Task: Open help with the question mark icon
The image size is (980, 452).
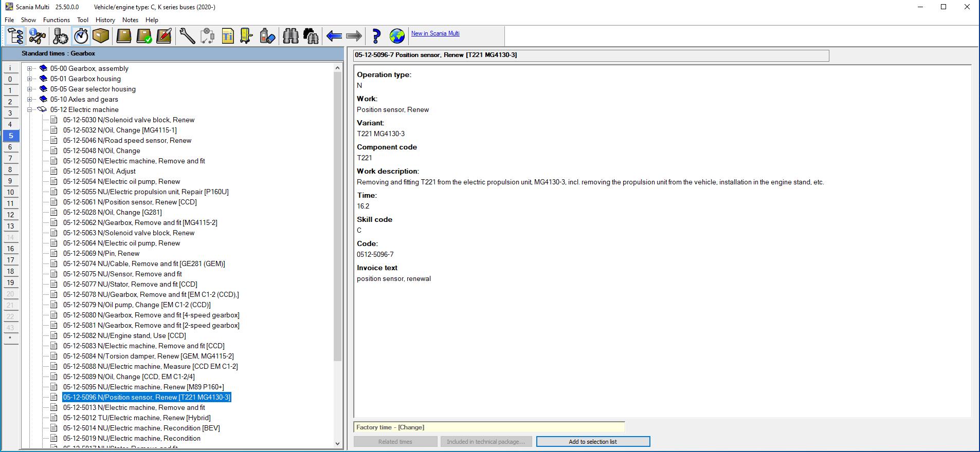Action: (x=376, y=36)
